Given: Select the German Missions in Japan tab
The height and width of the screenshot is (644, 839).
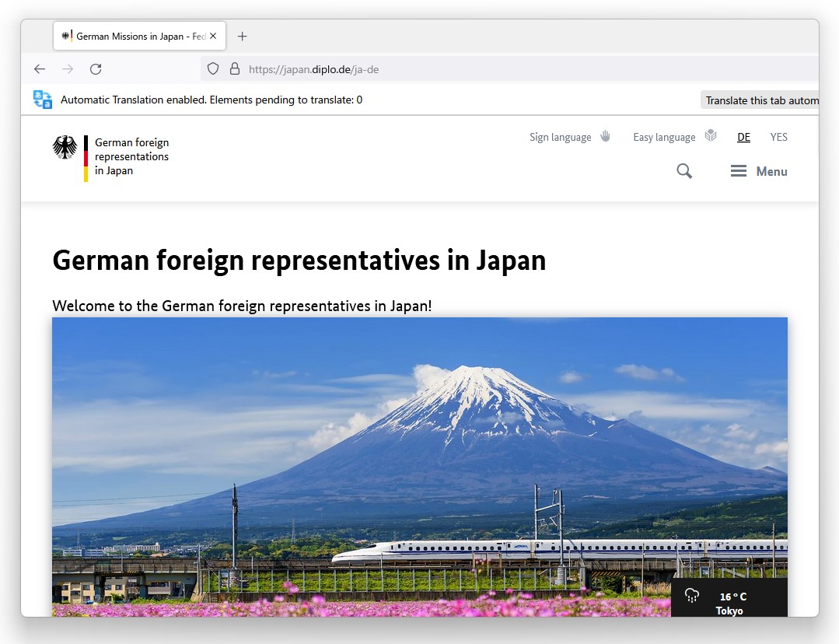Looking at the screenshot, I should pyautogui.click(x=132, y=36).
